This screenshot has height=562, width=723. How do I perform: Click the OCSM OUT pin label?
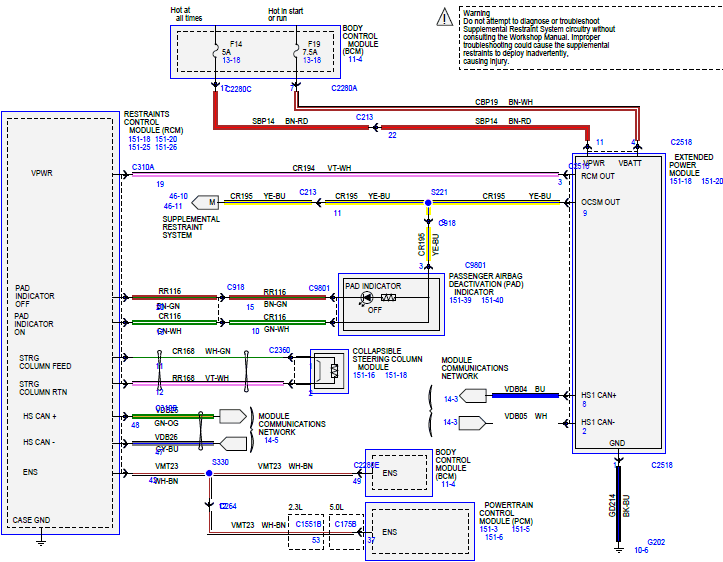tap(600, 202)
